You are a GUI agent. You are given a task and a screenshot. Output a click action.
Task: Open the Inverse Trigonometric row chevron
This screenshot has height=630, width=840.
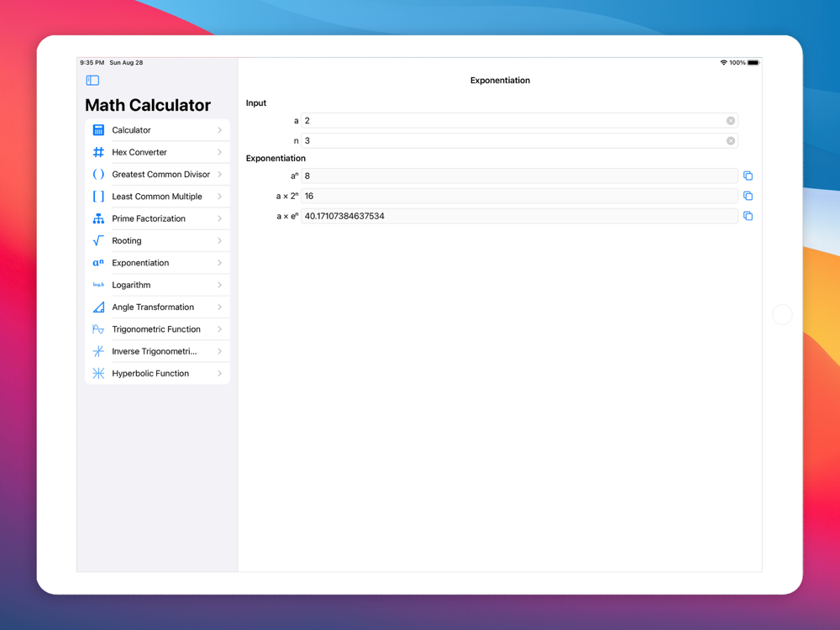coord(219,351)
